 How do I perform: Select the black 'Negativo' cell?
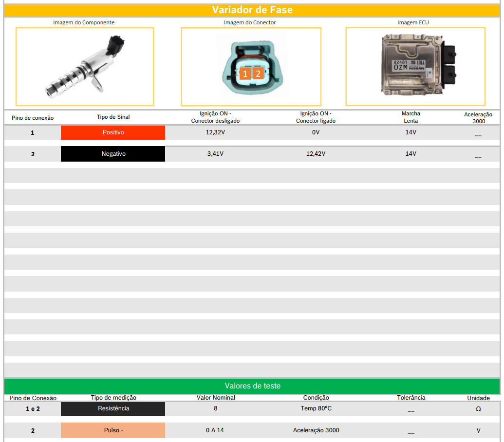(x=113, y=154)
